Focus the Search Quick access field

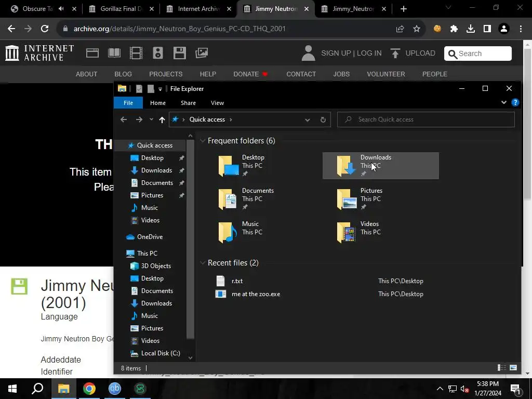pos(426,119)
